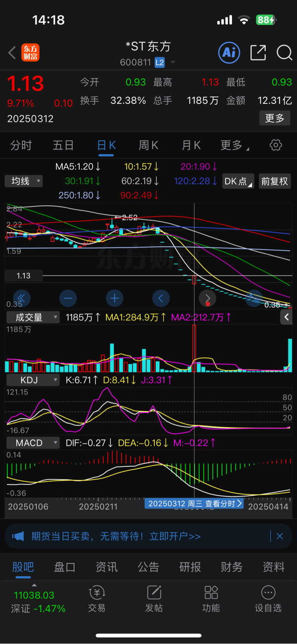Viewport: 297px width, 644px height.
Task: Tap the L2 level badge
Action: click(160, 62)
